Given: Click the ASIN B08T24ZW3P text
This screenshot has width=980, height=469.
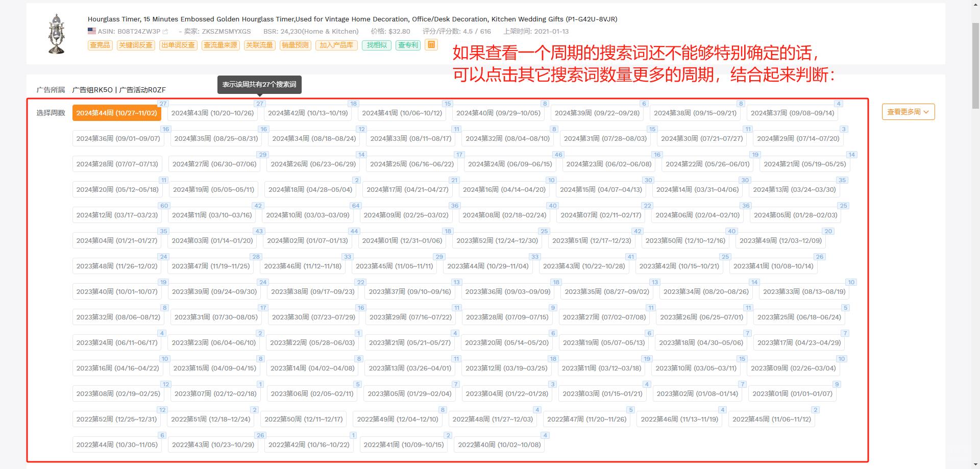Looking at the screenshot, I should pos(129,31).
